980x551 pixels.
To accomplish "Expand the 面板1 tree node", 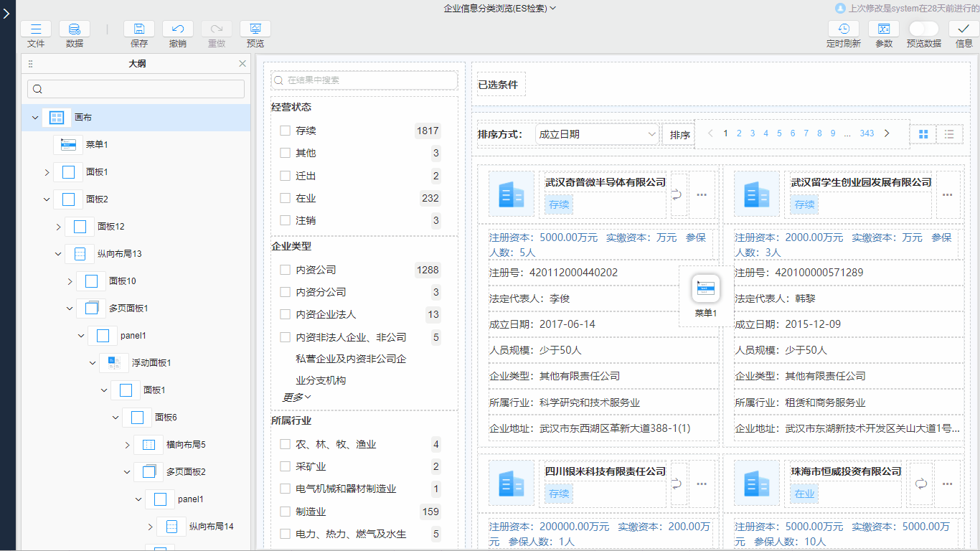I will [x=47, y=172].
